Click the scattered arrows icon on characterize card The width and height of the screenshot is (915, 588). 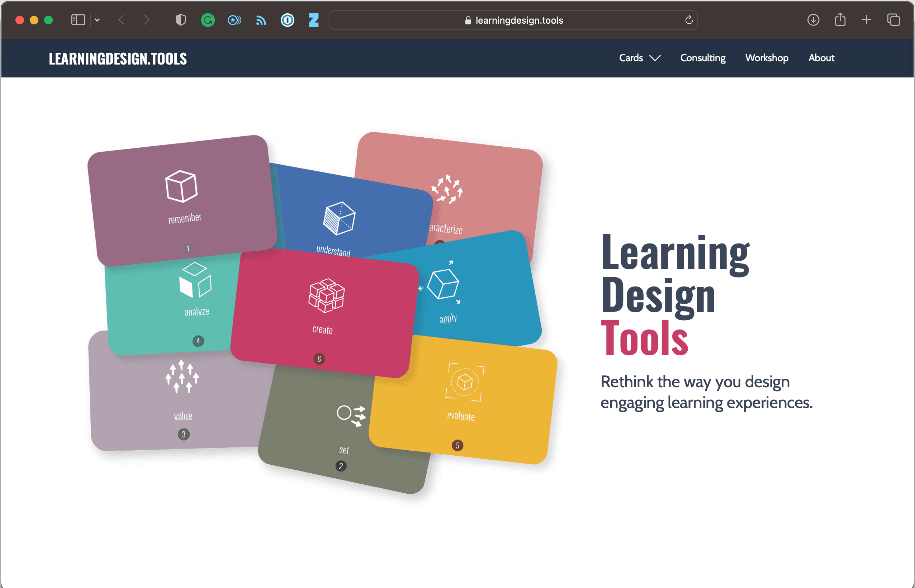pyautogui.click(x=447, y=189)
